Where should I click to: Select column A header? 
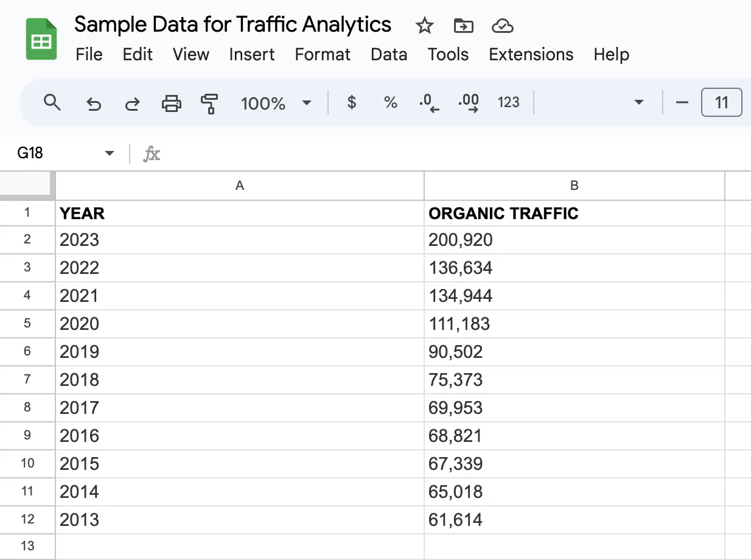pyautogui.click(x=240, y=186)
